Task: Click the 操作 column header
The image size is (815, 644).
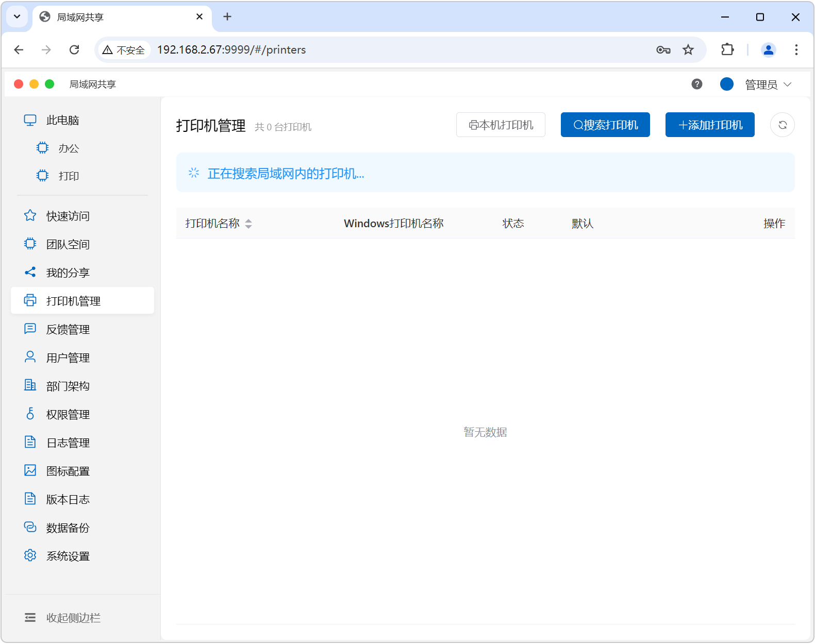Action: [774, 224]
